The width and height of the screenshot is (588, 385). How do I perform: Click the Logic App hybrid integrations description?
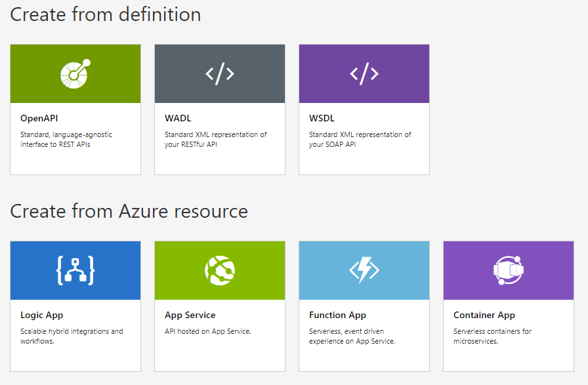coord(72,336)
